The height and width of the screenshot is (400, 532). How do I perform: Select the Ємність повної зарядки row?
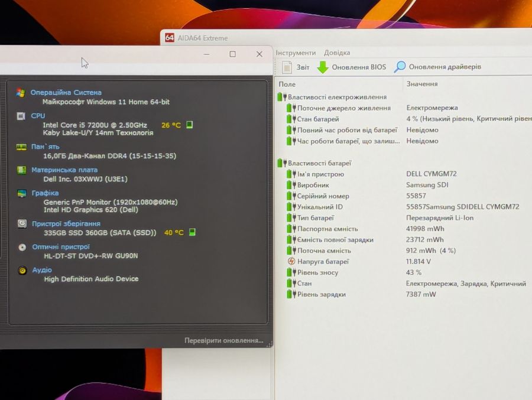click(404, 239)
